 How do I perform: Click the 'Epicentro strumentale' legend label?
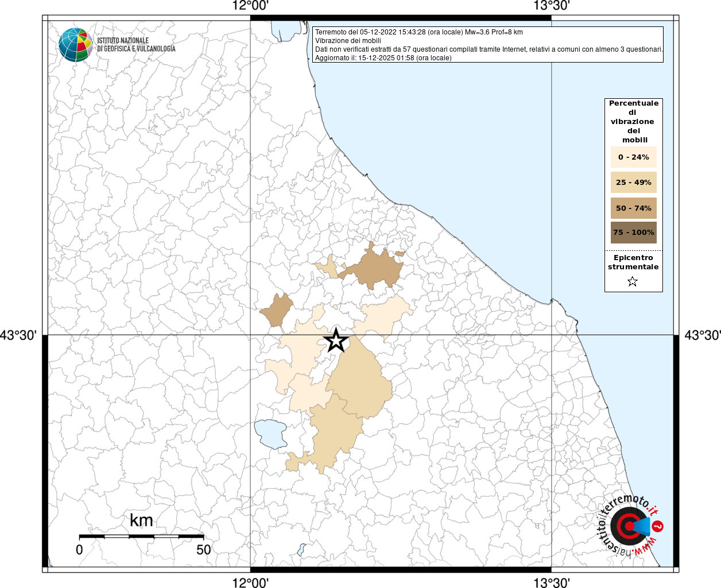click(633, 262)
